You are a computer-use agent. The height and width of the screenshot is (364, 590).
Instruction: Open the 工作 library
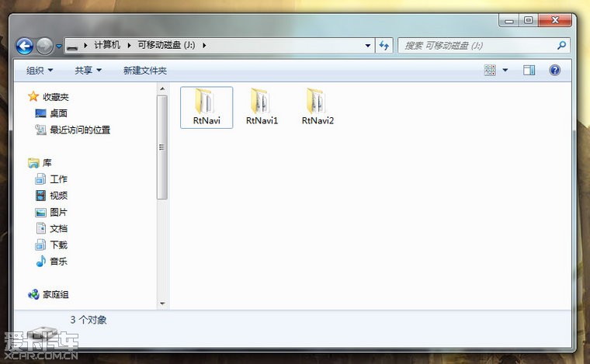point(59,179)
